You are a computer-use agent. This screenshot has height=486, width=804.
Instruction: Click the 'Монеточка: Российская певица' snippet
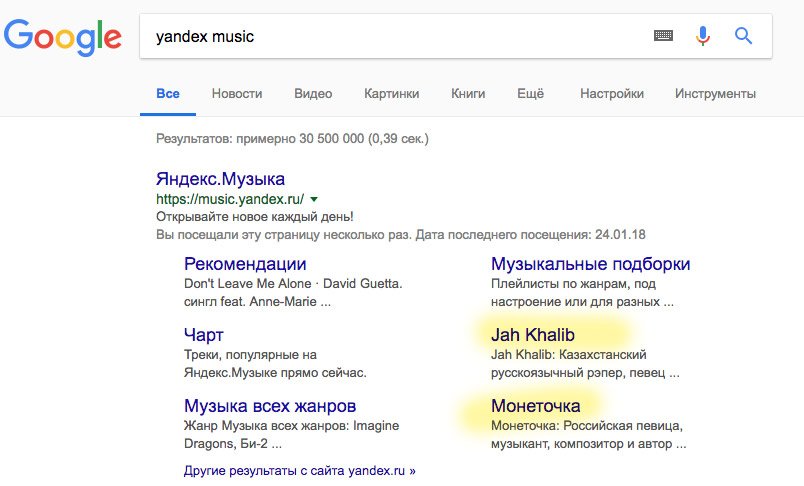click(587, 426)
